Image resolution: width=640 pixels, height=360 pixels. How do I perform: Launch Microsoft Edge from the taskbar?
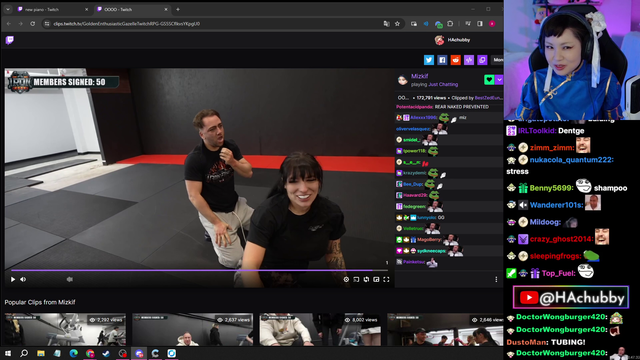pyautogui.click(x=73, y=353)
